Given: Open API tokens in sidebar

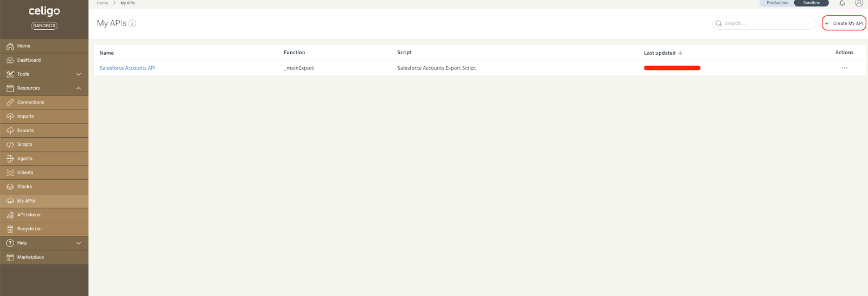Looking at the screenshot, I should click(44, 215).
